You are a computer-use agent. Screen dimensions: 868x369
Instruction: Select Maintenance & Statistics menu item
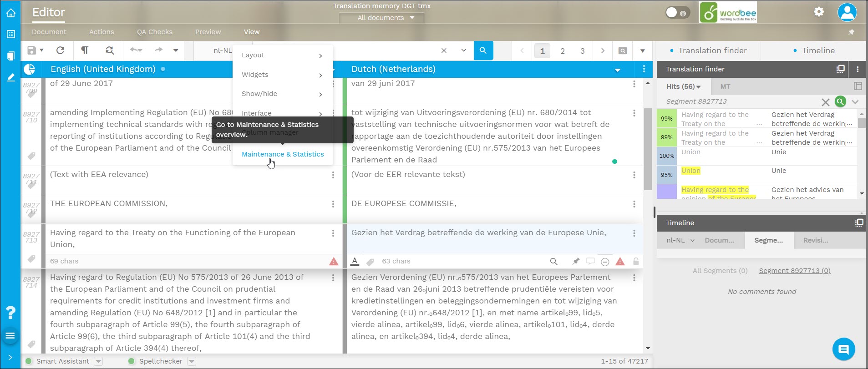point(283,154)
